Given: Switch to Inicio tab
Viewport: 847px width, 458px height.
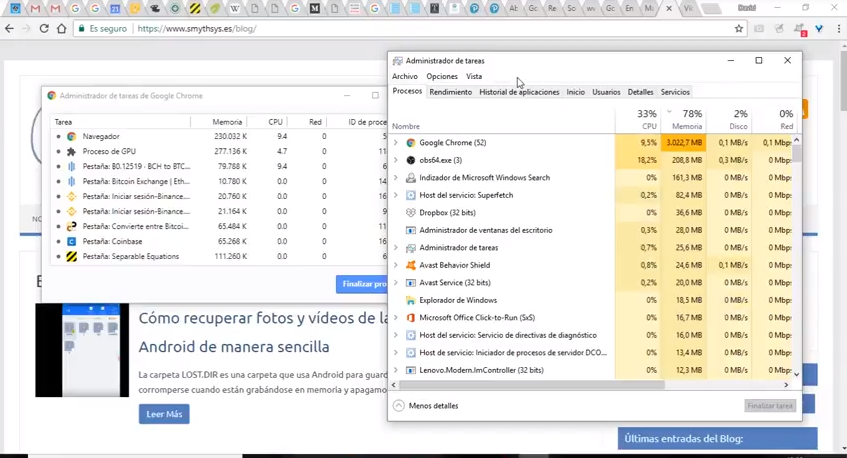Looking at the screenshot, I should pyautogui.click(x=575, y=92).
